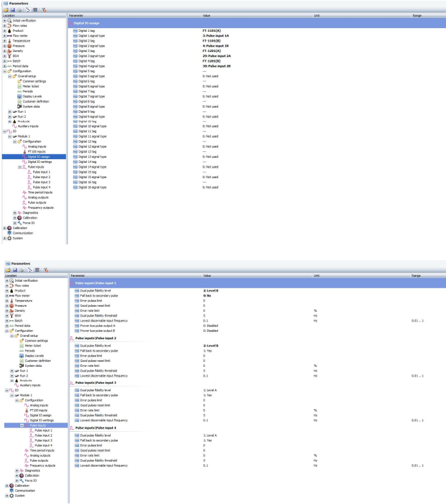Viewport: 446px width, 504px height.
Task: Select Meter ticket in top window tree
Action: (31, 86)
